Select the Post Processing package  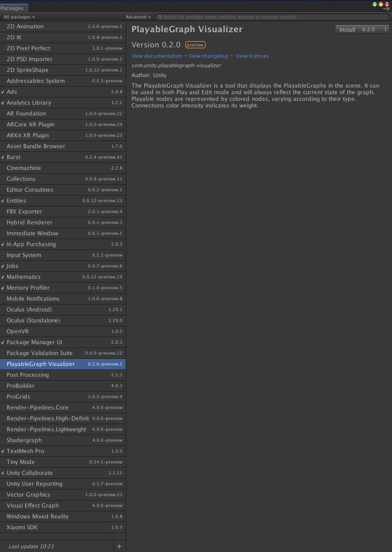click(x=27, y=375)
